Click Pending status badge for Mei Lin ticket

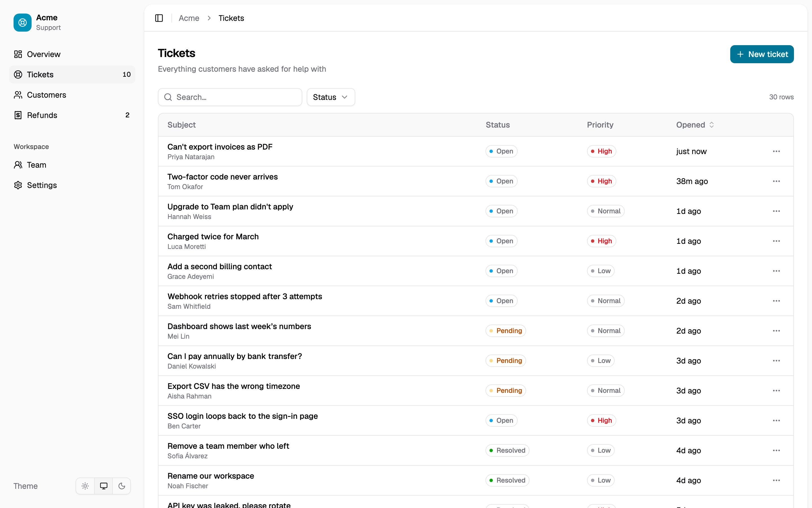[506, 330]
